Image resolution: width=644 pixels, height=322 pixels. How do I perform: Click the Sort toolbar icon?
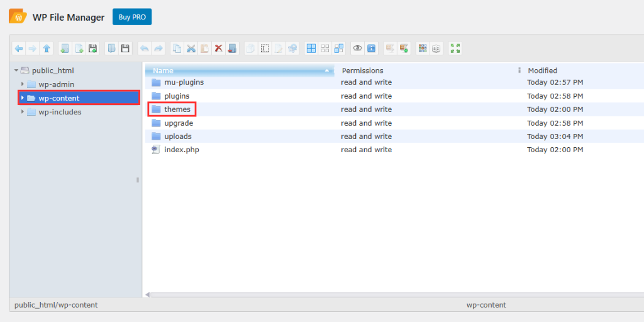436,48
